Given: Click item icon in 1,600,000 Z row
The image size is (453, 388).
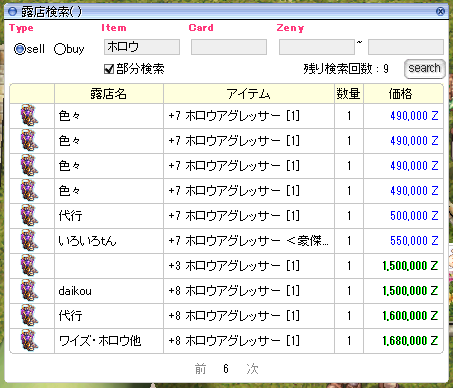Looking at the screenshot, I should (x=29, y=315).
